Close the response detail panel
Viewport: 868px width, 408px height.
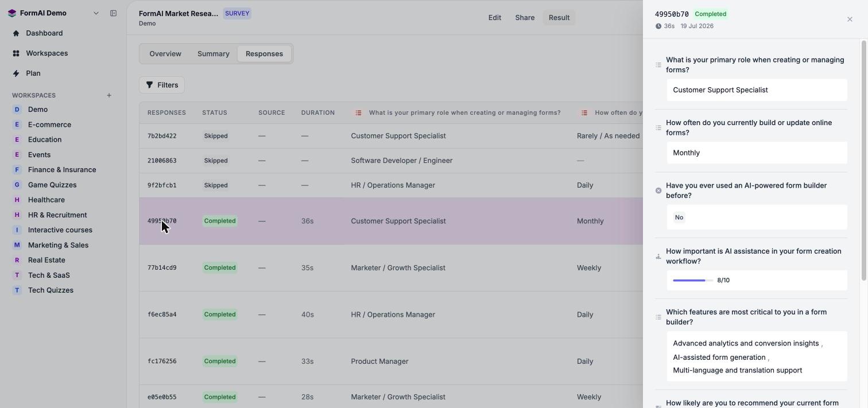850,20
